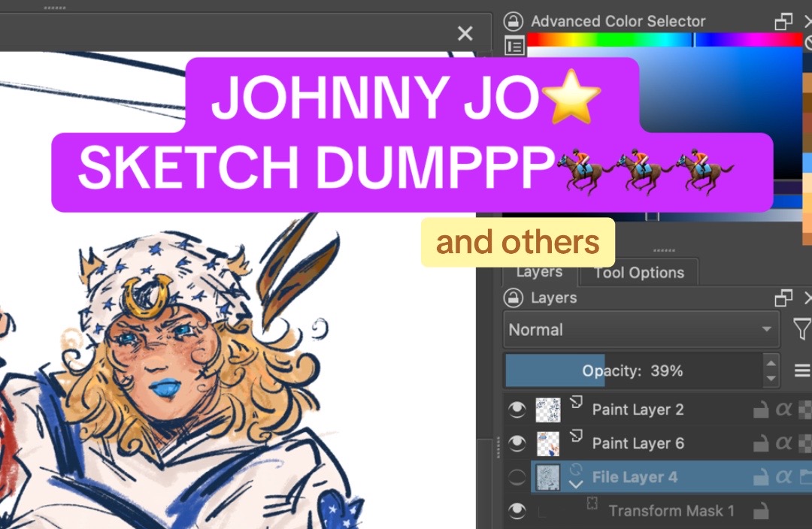Show File Layer 4
Viewport: 812px width, 529px height.
[517, 477]
